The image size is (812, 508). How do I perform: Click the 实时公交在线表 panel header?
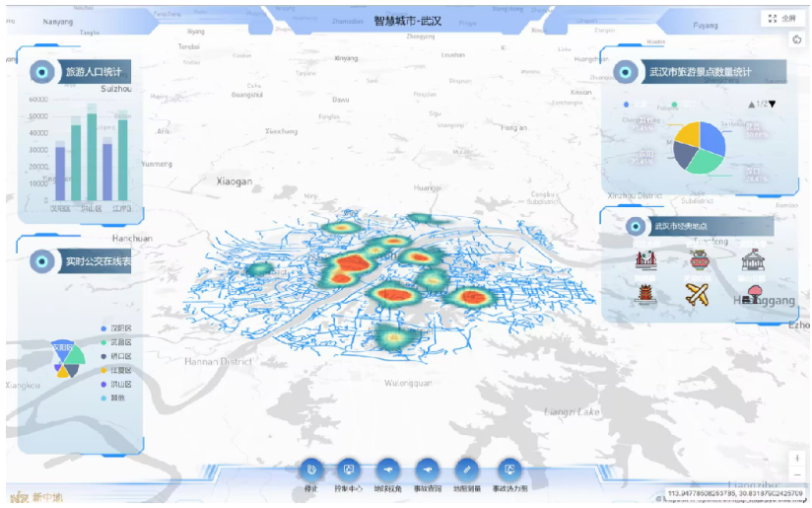[98, 261]
